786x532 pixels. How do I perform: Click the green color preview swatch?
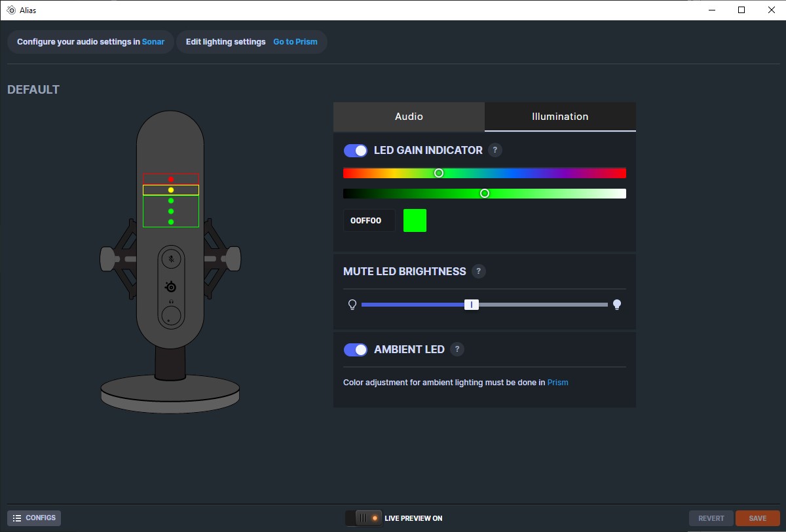415,221
